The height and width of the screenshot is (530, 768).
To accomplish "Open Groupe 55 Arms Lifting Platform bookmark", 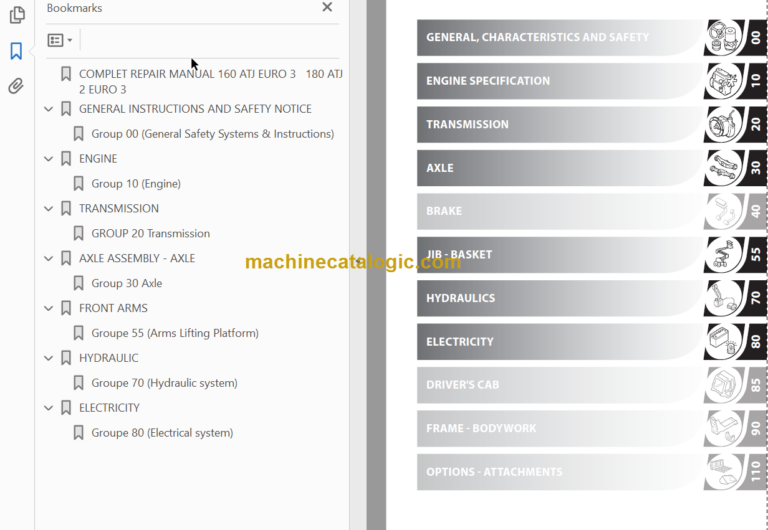I will pos(175,333).
